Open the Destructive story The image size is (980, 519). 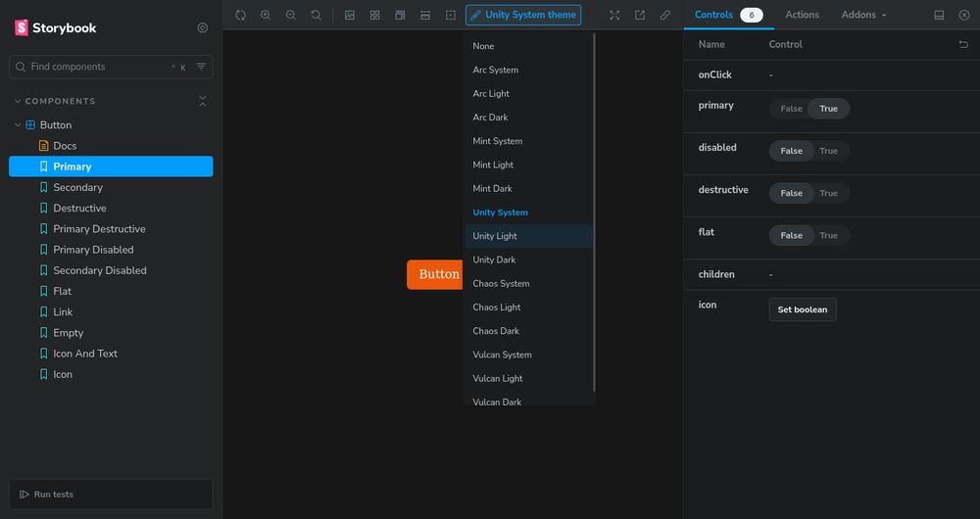111,208
